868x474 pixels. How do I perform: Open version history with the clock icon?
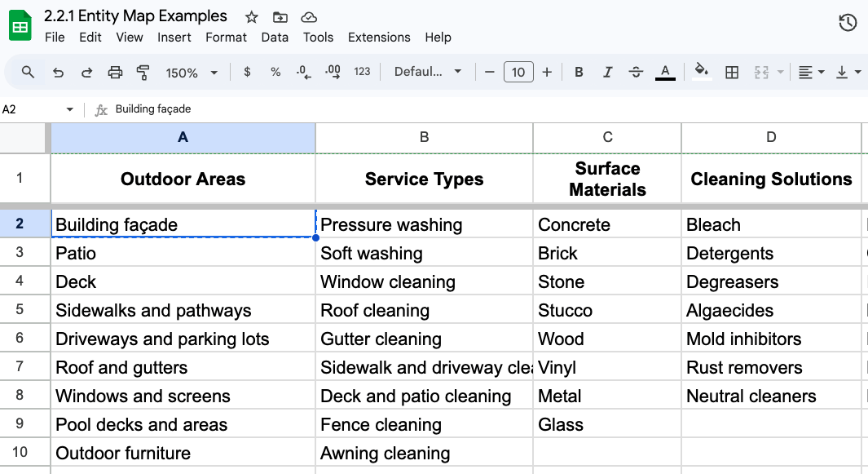coord(847,23)
